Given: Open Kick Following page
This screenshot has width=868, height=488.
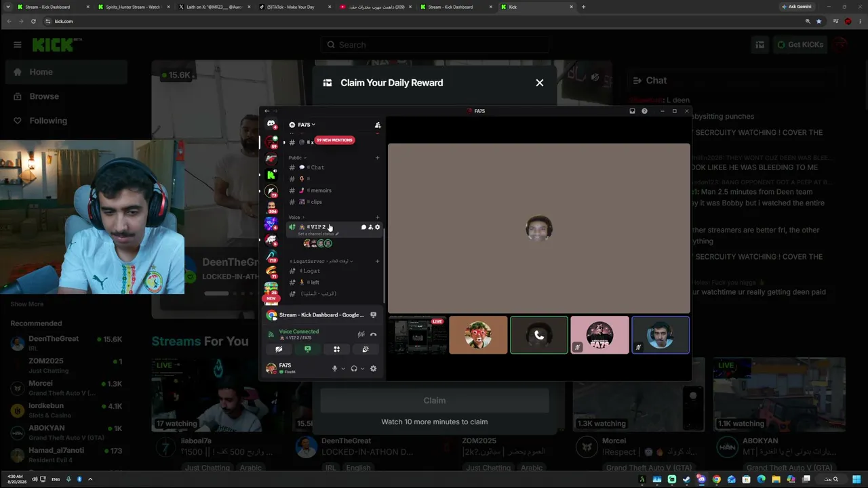Looking at the screenshot, I should [x=66, y=121].
